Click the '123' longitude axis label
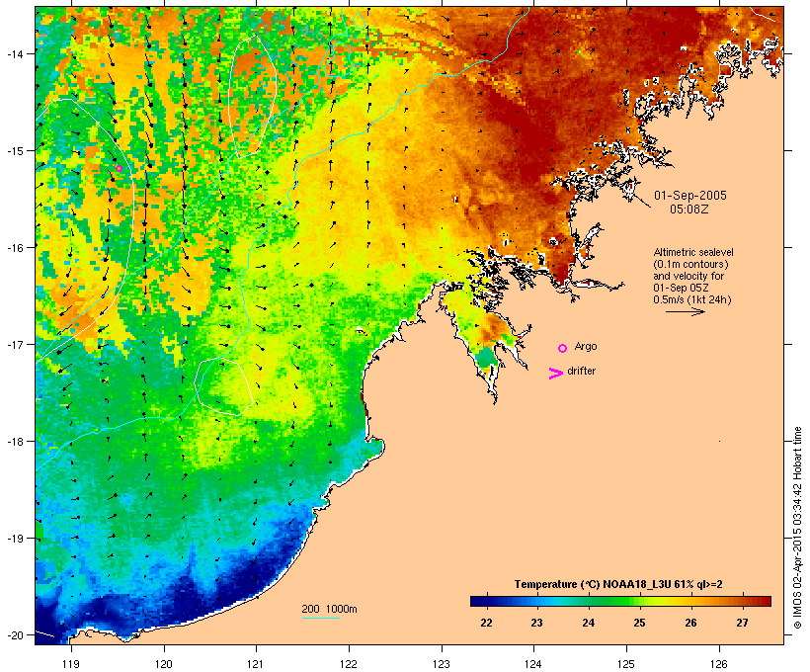 point(442,664)
